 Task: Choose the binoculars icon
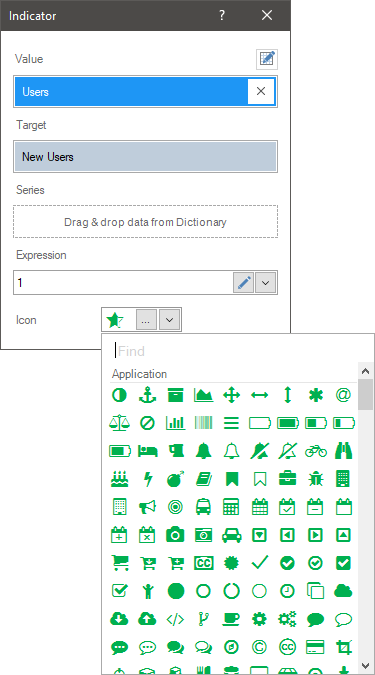click(344, 451)
